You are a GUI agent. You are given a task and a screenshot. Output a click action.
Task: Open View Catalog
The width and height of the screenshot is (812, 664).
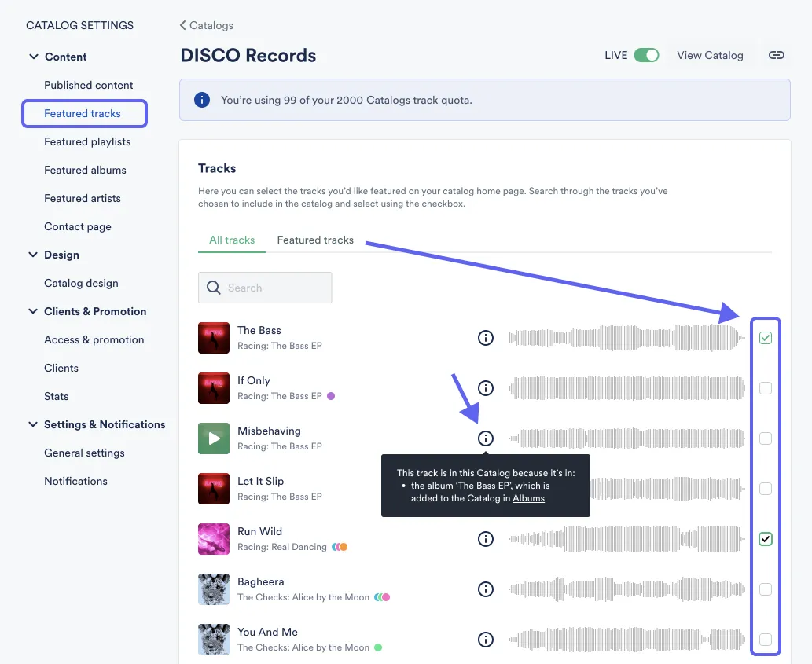click(710, 55)
